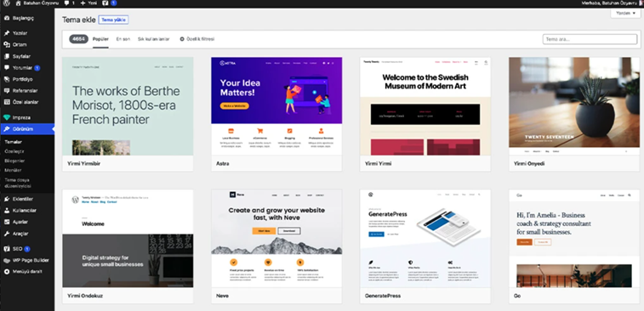Click the Tema yükle button
Viewport: 644px width, 311px height.
point(114,20)
